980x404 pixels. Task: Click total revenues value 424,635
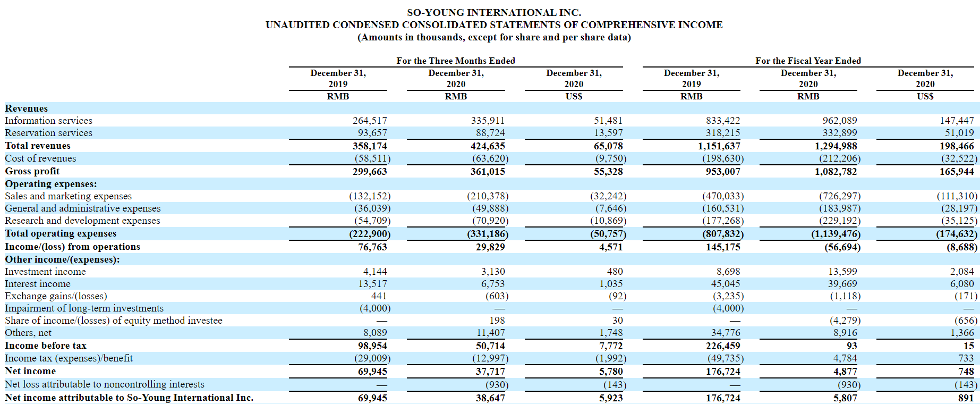488,146
